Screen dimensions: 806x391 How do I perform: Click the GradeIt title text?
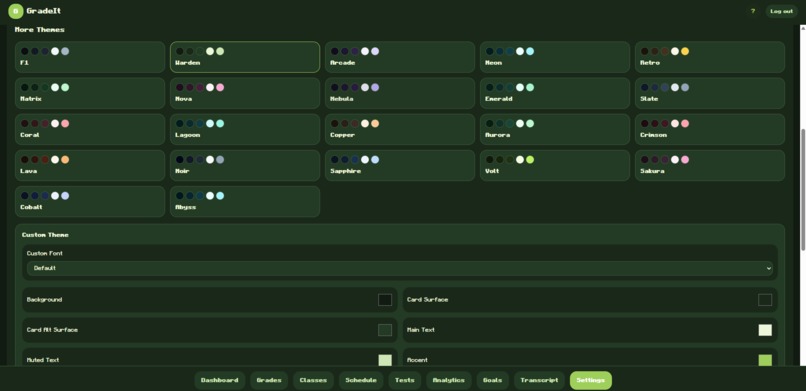[x=44, y=11]
